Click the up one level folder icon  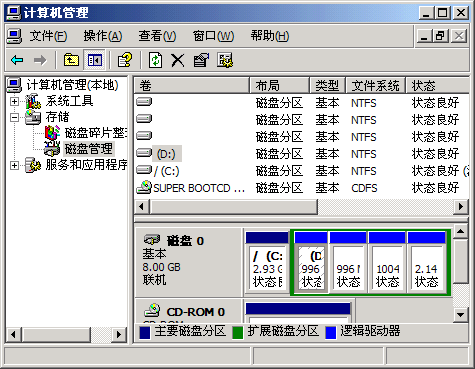click(x=71, y=60)
